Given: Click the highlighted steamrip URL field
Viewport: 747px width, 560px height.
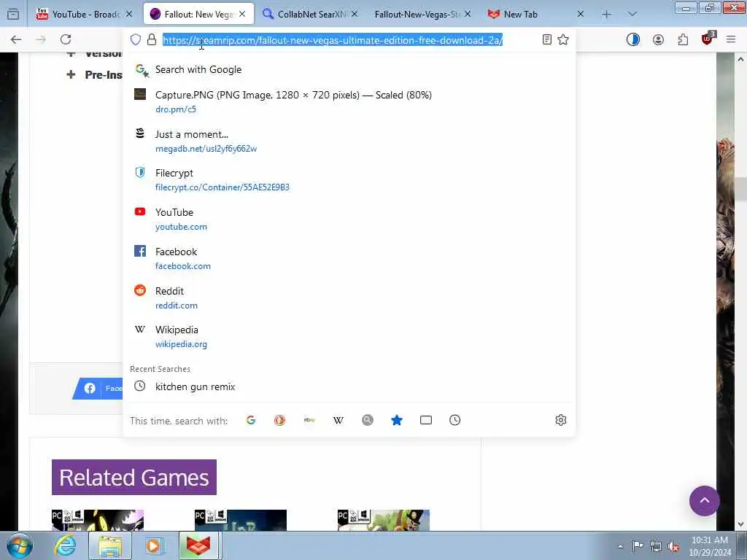Looking at the screenshot, I should (333, 40).
